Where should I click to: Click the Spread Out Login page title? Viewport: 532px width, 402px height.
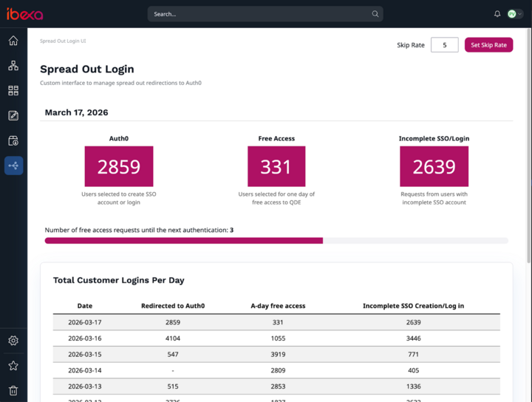[x=87, y=69]
